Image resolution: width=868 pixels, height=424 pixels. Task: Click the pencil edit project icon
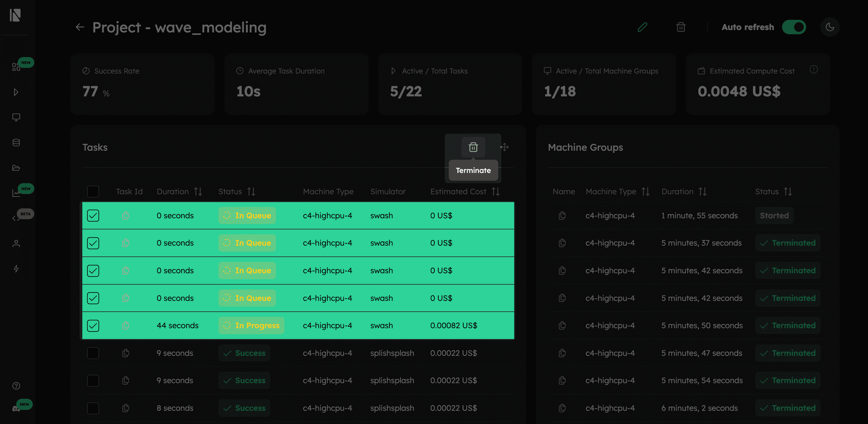tap(642, 27)
